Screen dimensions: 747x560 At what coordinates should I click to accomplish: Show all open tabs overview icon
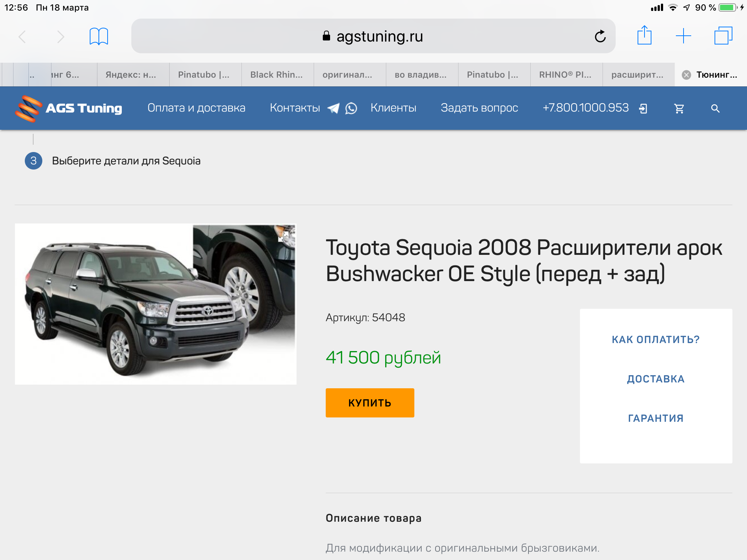click(723, 36)
